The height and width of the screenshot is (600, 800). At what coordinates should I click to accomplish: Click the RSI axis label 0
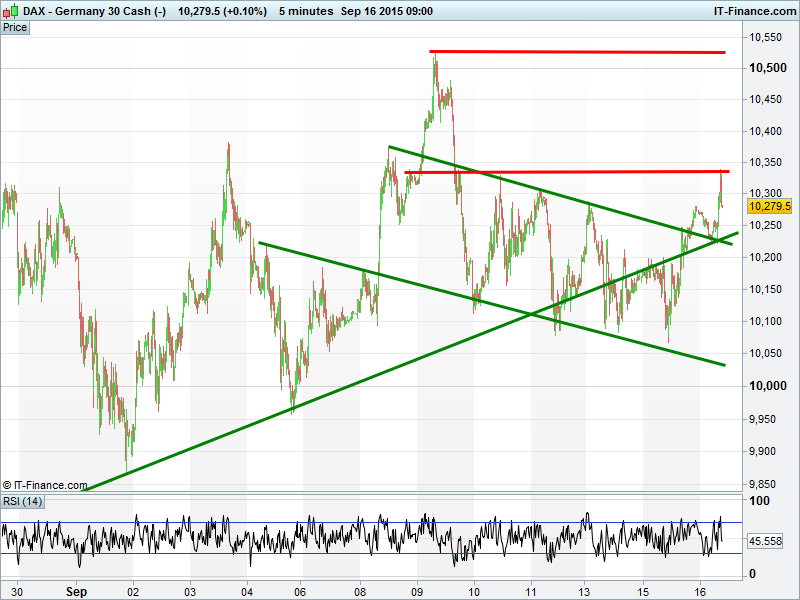[x=752, y=573]
